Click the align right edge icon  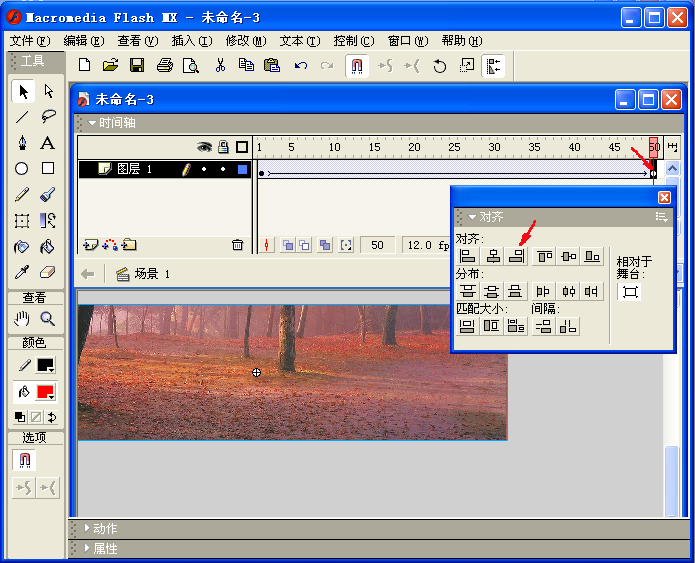point(516,256)
